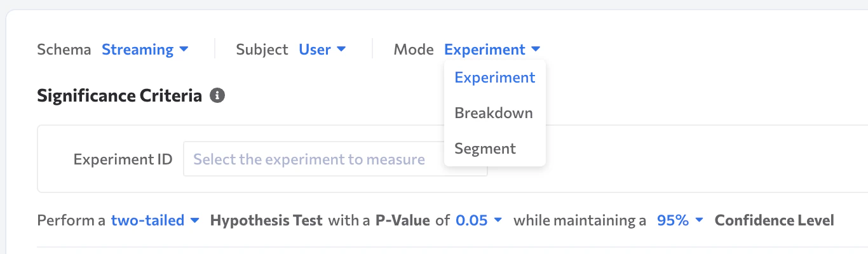Screen dimensions: 868x254
Task: Click the Confidence Level text
Action: [x=774, y=220]
